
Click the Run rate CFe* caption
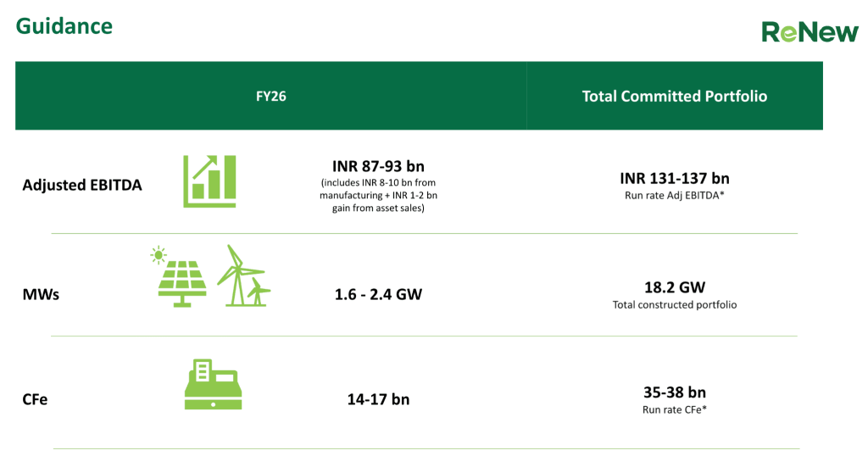[x=674, y=410]
